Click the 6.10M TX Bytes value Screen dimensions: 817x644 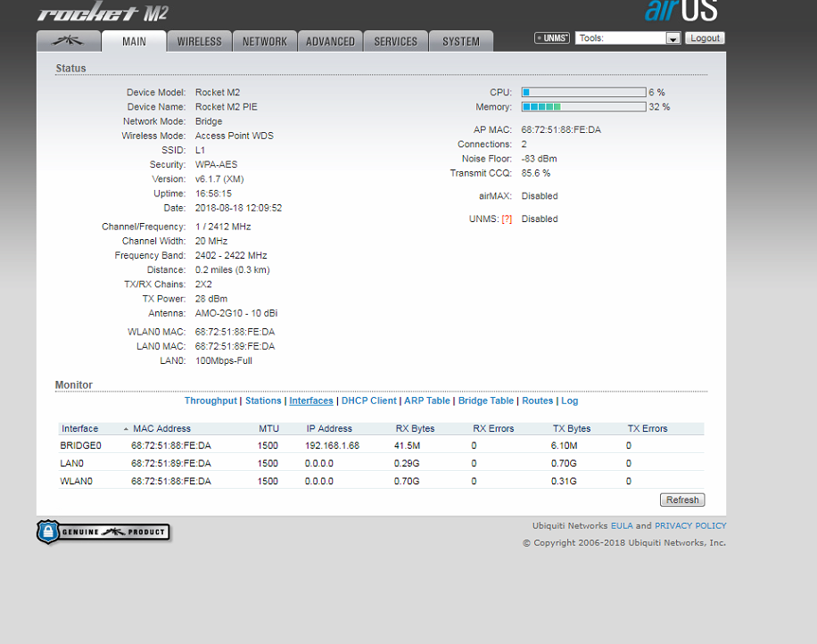coord(565,445)
